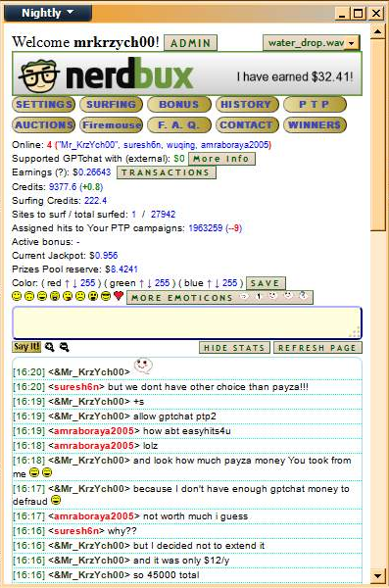This screenshot has width=389, height=588.
Task: Click the Earnings value $0.26643
Action: [91, 172]
